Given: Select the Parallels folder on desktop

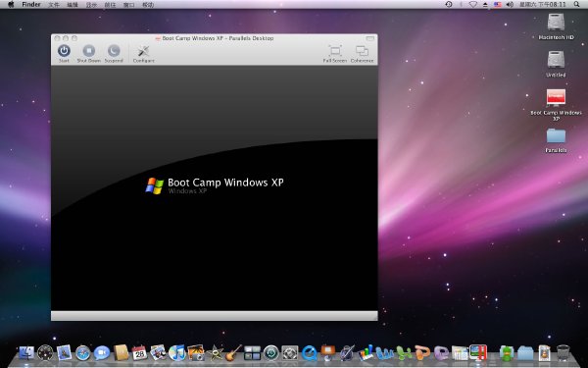Looking at the screenshot, I should pos(556,140).
